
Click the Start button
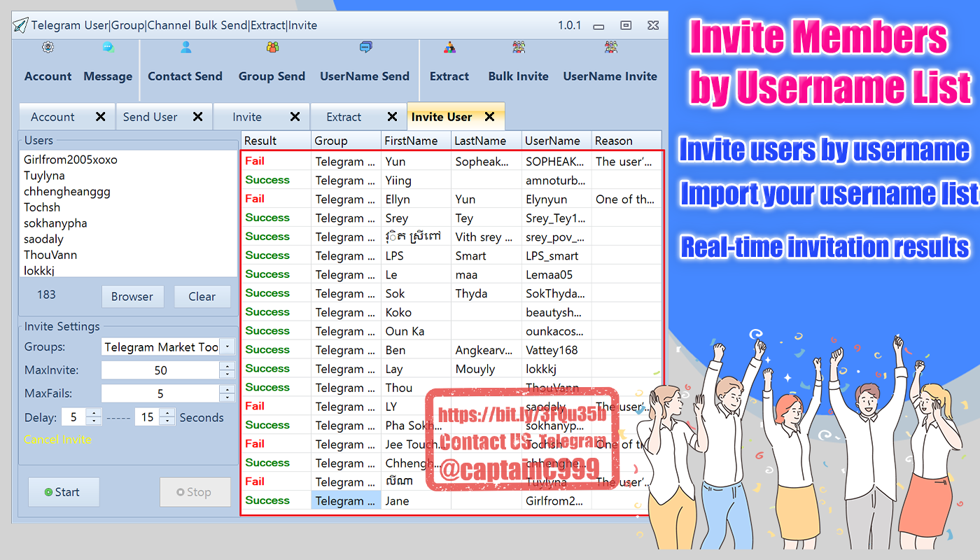pyautogui.click(x=63, y=492)
